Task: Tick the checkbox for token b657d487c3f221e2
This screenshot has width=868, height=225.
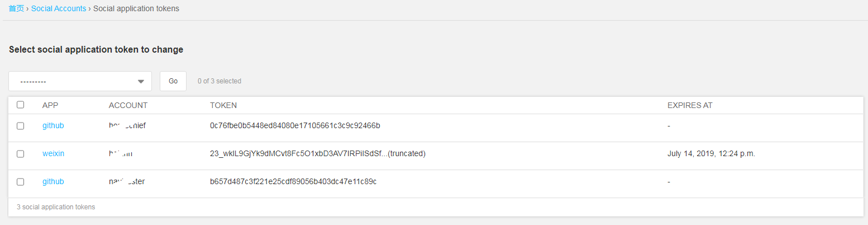Action: [x=21, y=182]
